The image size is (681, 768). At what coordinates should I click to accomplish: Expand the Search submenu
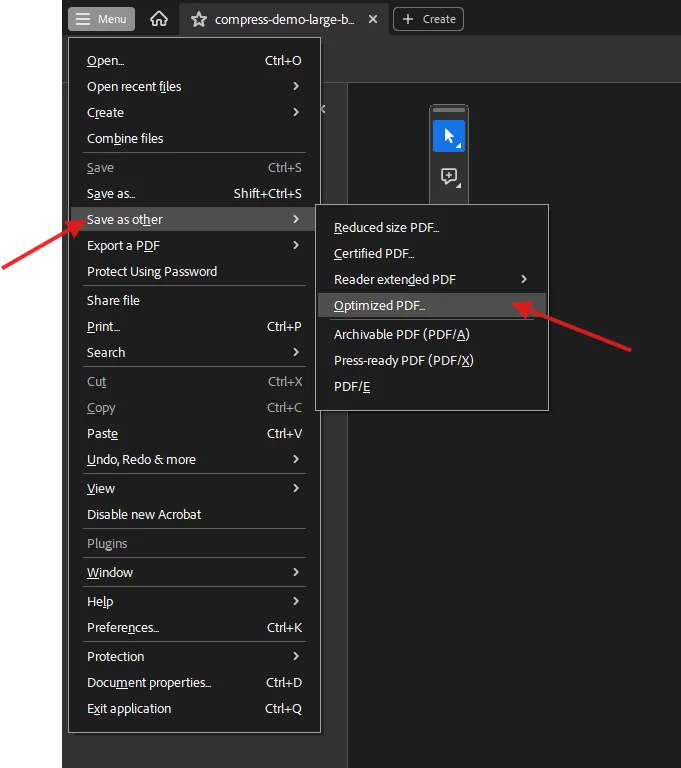pyautogui.click(x=194, y=352)
